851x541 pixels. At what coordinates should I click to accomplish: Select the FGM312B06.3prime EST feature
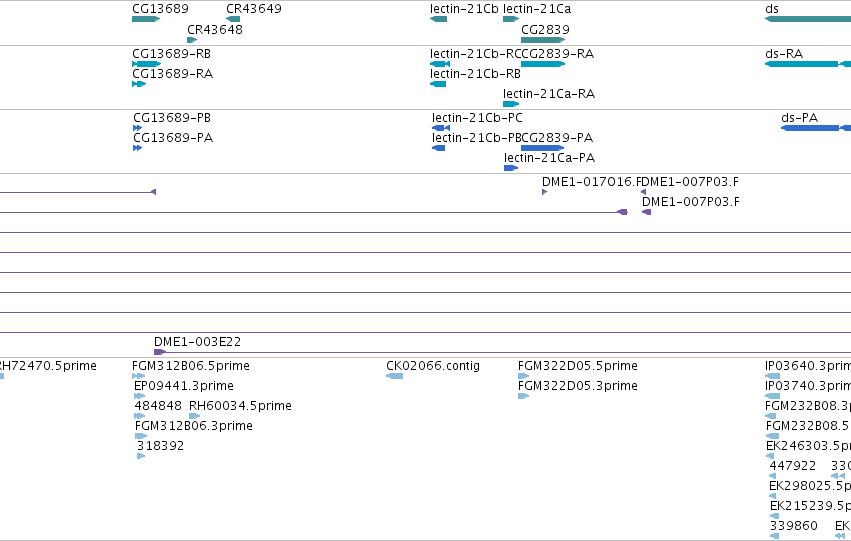(x=141, y=436)
